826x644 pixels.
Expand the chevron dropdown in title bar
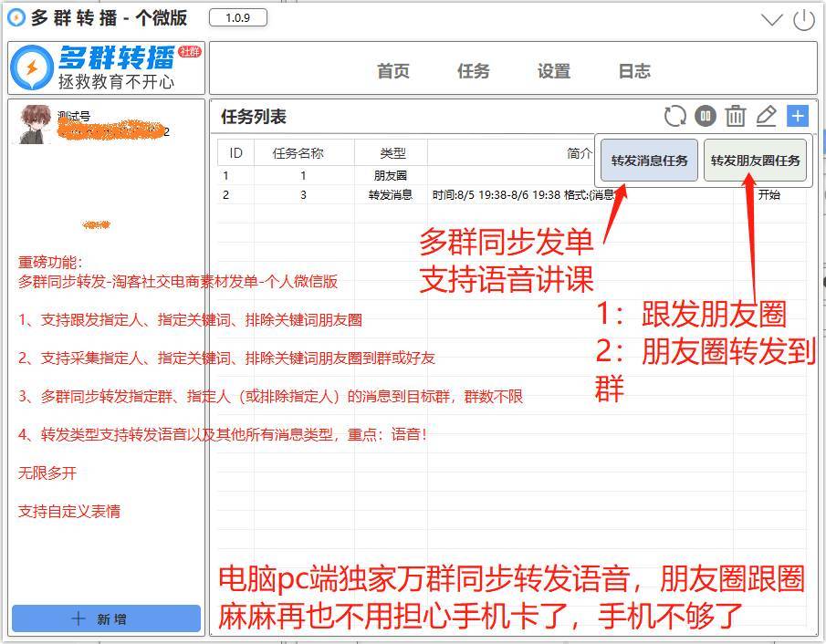point(772,20)
